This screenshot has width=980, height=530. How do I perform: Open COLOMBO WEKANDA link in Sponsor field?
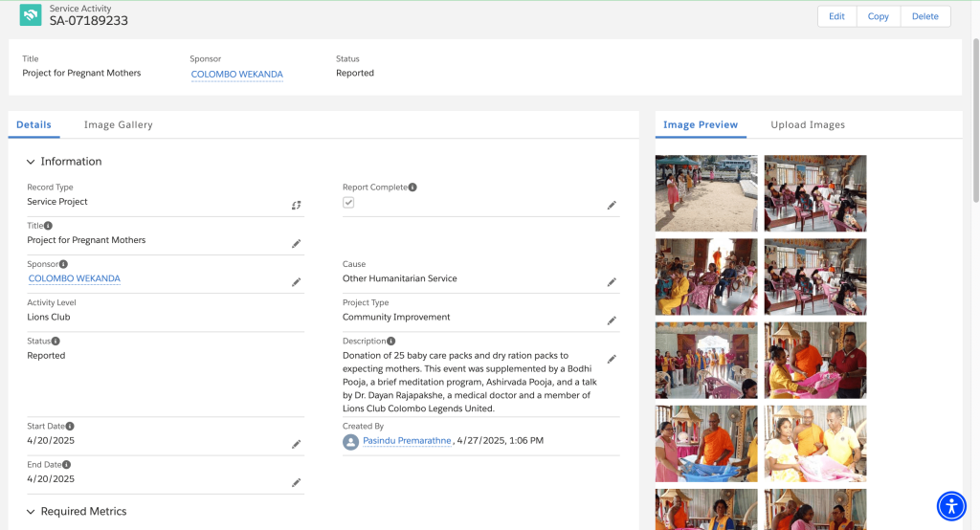[75, 278]
